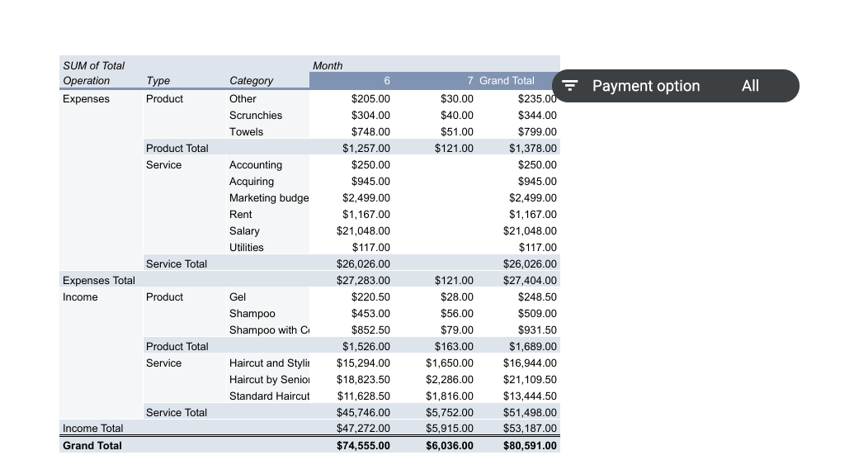
Task: Select the 'Shampoo with C' truncated category cell
Action: click(x=269, y=330)
